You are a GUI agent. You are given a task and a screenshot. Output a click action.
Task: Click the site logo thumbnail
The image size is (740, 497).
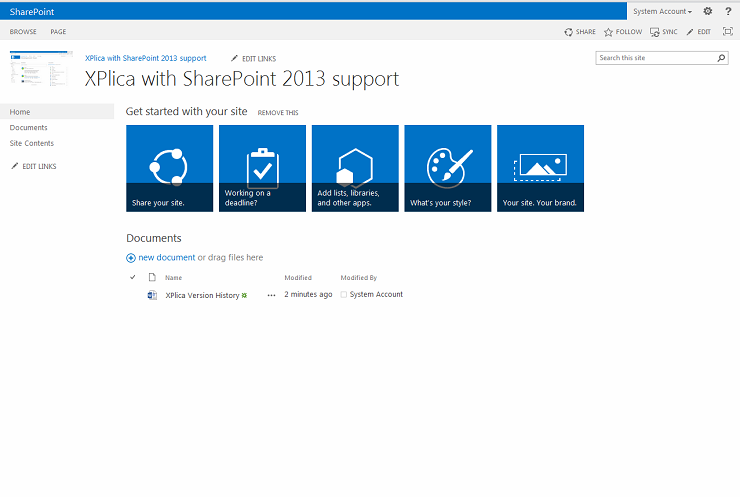42,68
